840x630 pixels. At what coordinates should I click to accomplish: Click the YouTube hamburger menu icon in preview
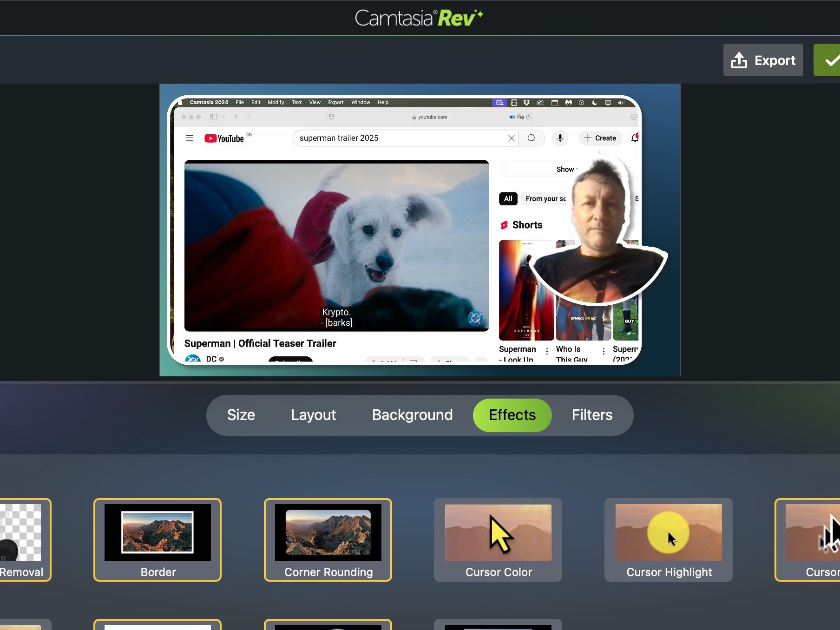pos(190,138)
